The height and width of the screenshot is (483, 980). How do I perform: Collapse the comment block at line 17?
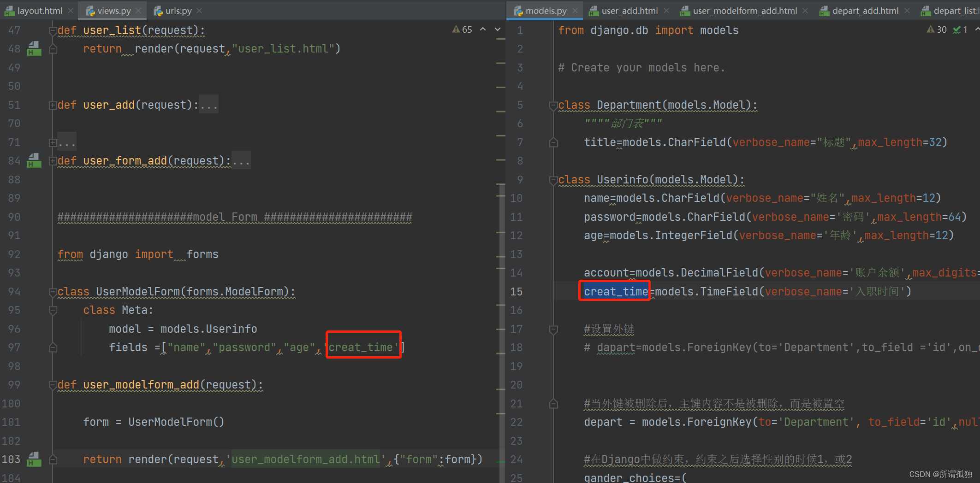pos(553,329)
